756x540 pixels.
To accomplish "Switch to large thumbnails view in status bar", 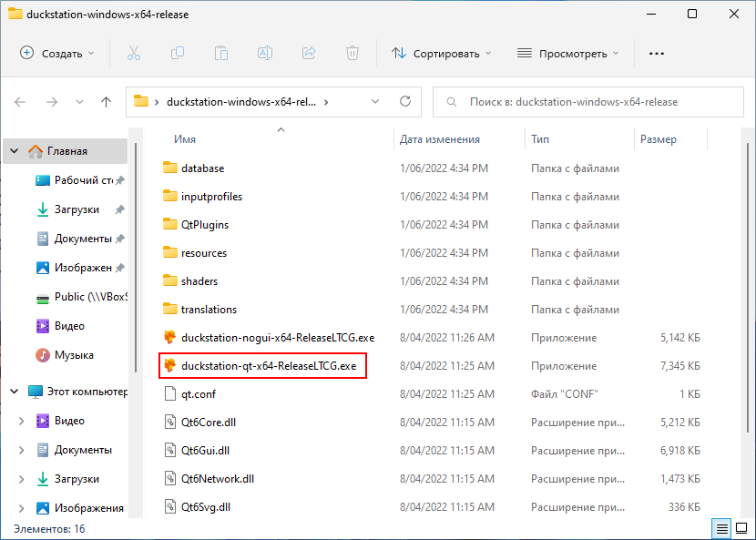I will (741, 529).
